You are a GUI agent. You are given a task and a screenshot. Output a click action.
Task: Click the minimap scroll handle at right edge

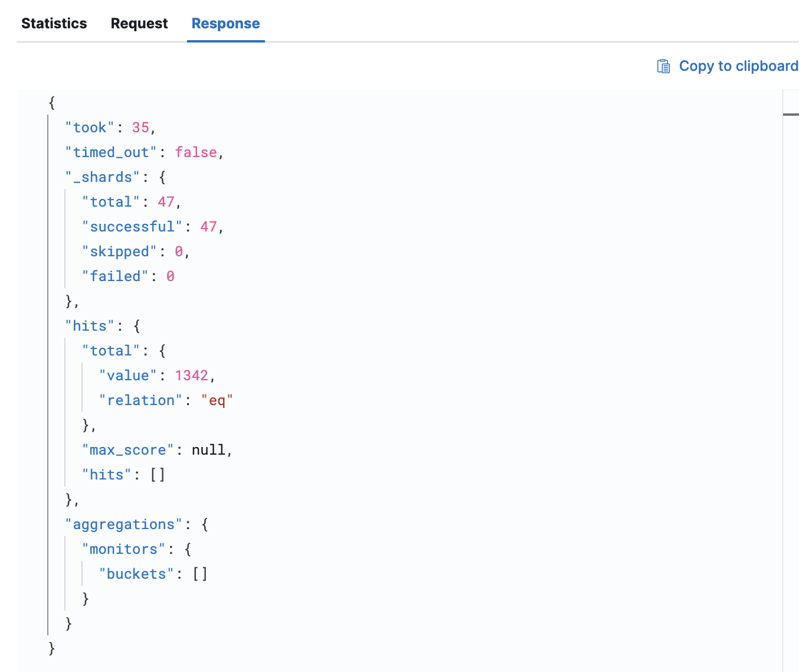[x=791, y=114]
